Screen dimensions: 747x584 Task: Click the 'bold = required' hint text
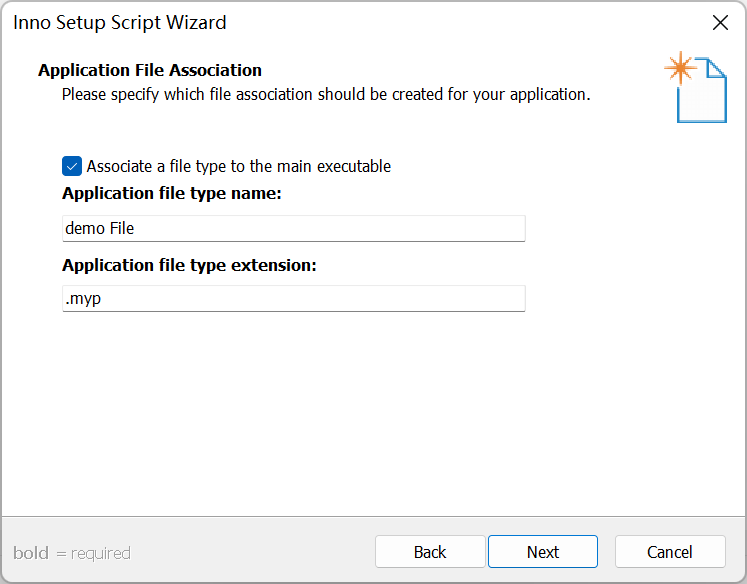pos(72,553)
